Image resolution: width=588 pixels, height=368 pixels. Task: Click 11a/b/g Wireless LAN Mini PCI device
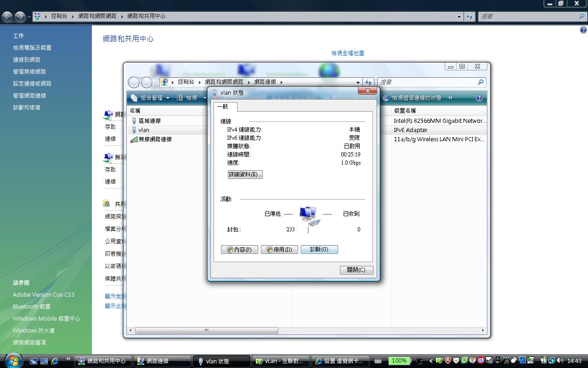tap(439, 139)
